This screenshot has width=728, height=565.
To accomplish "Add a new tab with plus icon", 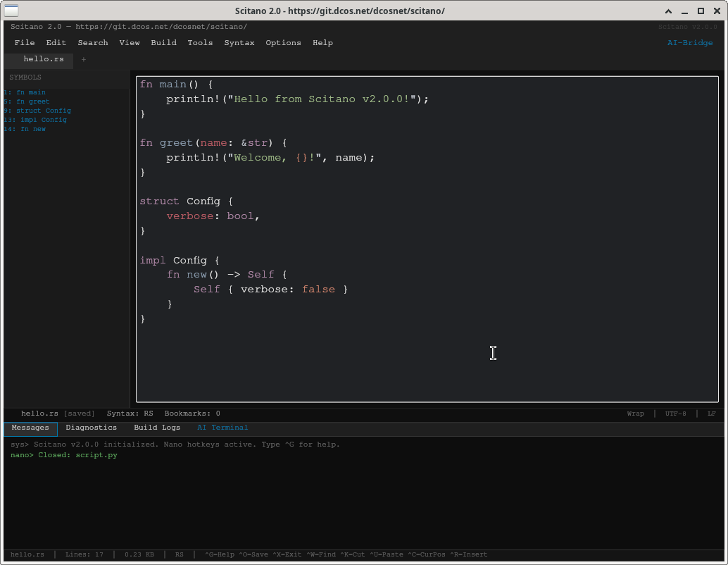I will (84, 59).
